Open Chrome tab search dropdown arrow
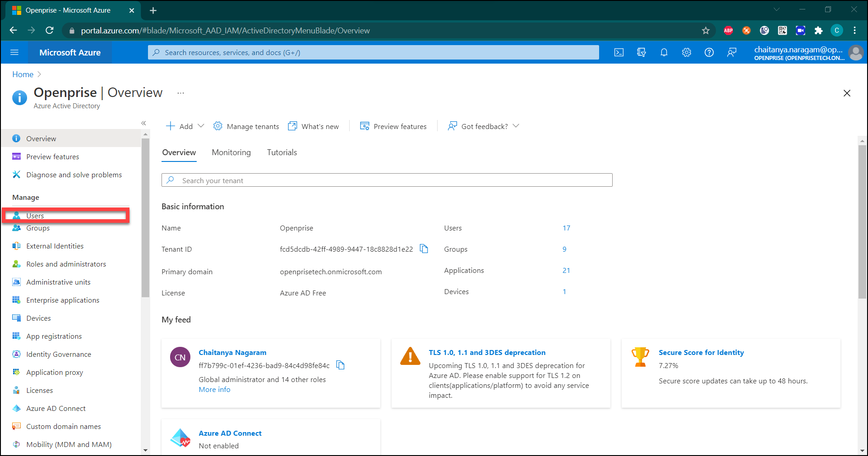This screenshot has height=456, width=868. (776, 9)
